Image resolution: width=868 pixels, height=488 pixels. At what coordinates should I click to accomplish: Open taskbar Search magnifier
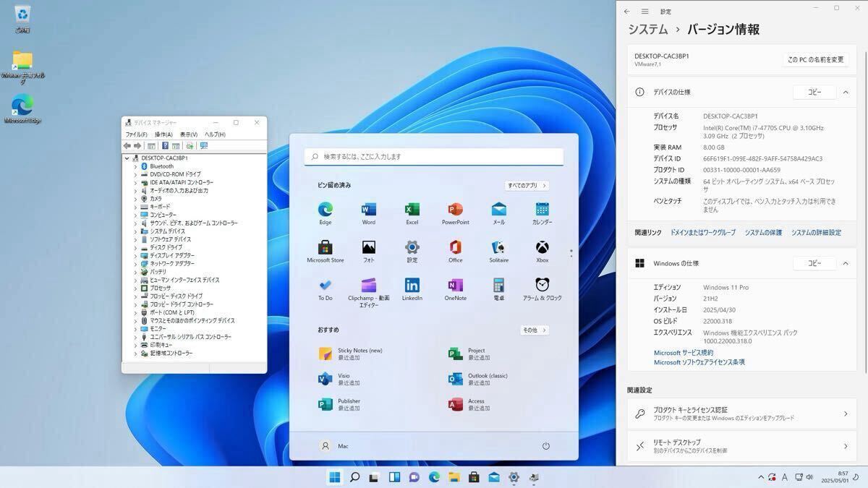click(354, 477)
